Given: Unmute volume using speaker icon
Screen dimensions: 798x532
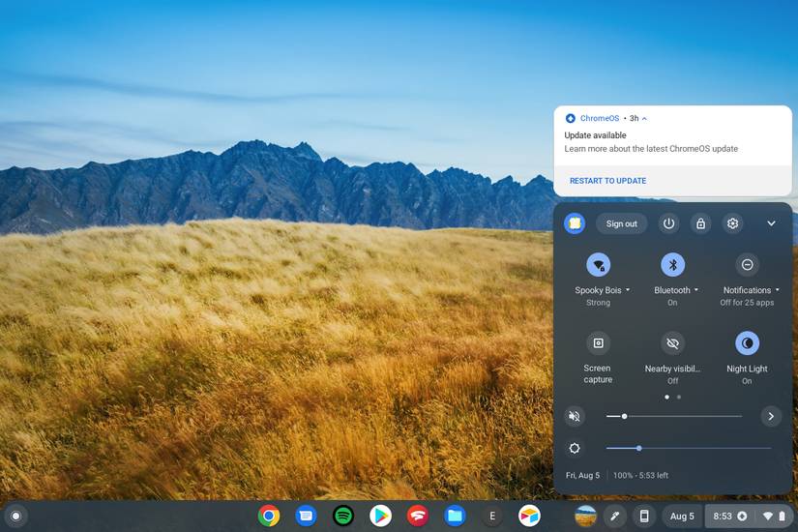Looking at the screenshot, I should (x=575, y=416).
